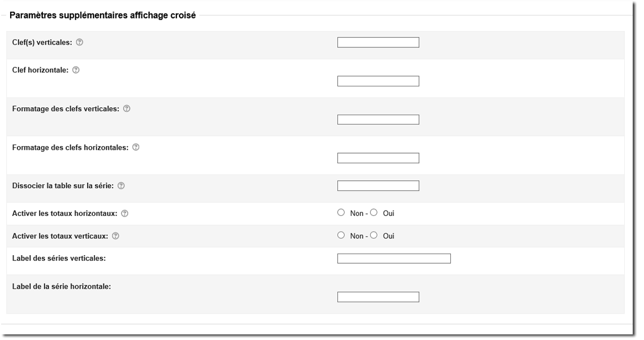The height and width of the screenshot is (340, 644).
Task: Select Oui for totaux verticaux
Action: pyautogui.click(x=373, y=236)
